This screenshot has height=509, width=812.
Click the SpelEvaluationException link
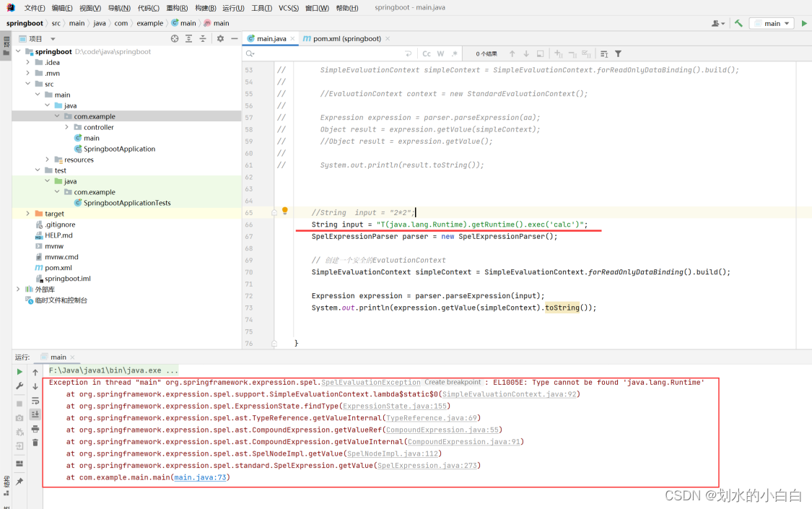pyautogui.click(x=371, y=383)
